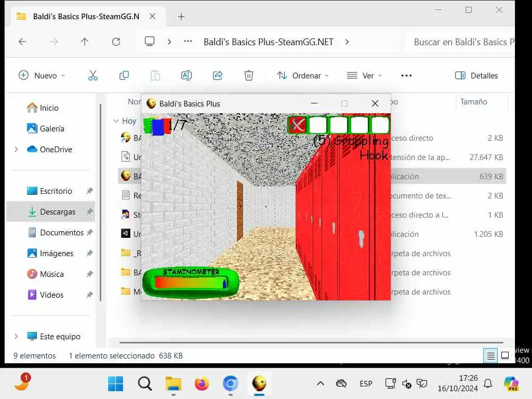Image resolution: width=532 pixels, height=399 pixels.
Task: Unpin Descargas from quick access
Action: (89, 211)
